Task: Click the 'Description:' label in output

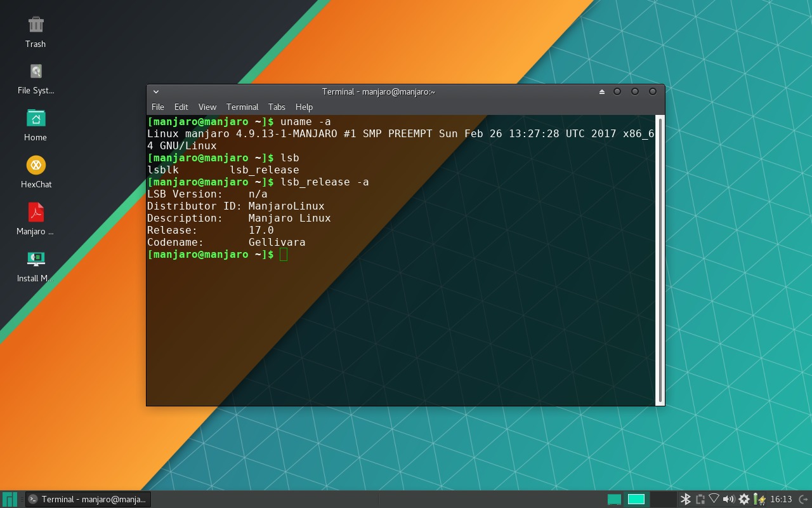Action: click(185, 218)
